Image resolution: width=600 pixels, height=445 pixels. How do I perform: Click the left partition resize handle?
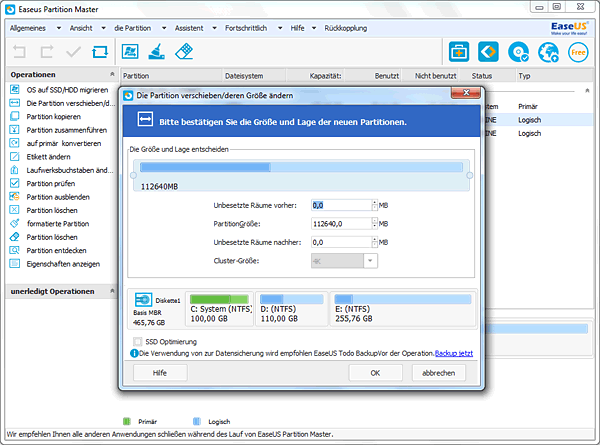pyautogui.click(x=134, y=176)
